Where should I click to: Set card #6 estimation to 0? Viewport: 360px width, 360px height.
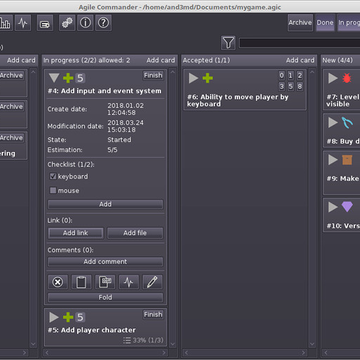coord(282,76)
